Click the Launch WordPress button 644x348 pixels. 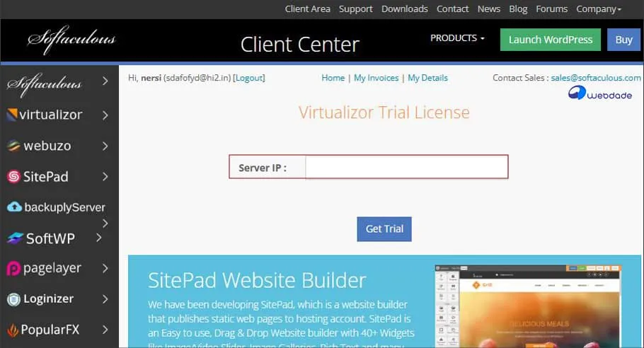pos(550,40)
